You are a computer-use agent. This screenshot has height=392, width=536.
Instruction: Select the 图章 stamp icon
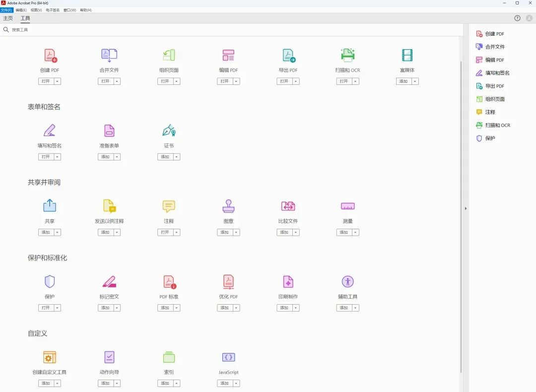228,206
